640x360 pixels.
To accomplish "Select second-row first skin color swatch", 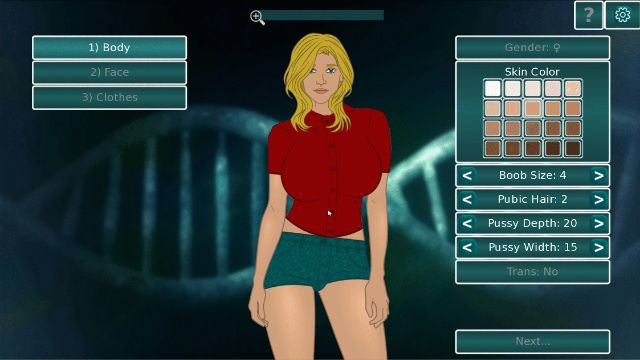I will (493, 109).
